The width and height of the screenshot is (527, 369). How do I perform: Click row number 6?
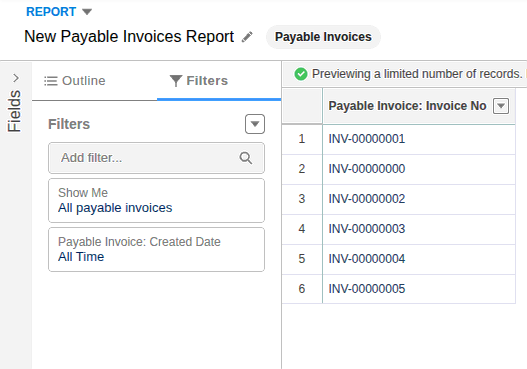coord(302,289)
